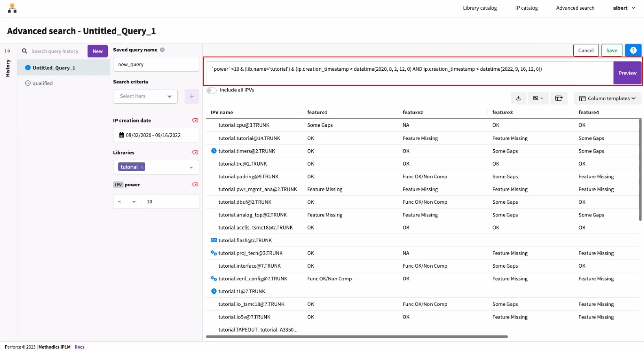Click the download results icon

click(518, 98)
